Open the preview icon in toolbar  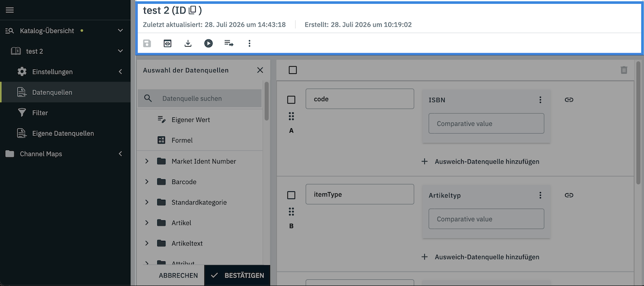pos(168,44)
